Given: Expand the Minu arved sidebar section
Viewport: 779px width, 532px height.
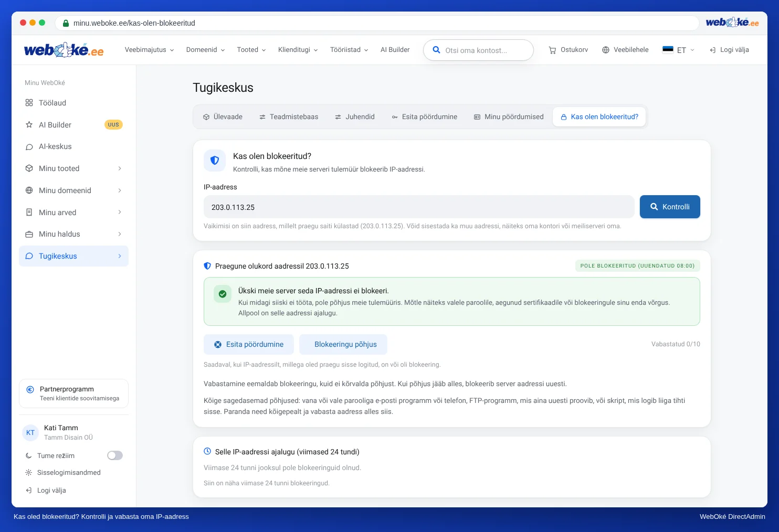Looking at the screenshot, I should point(73,212).
